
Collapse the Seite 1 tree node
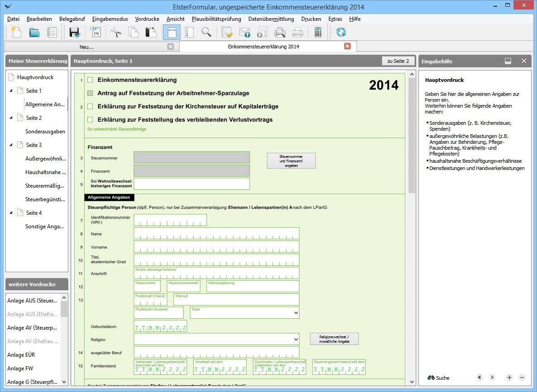pyautogui.click(x=11, y=91)
